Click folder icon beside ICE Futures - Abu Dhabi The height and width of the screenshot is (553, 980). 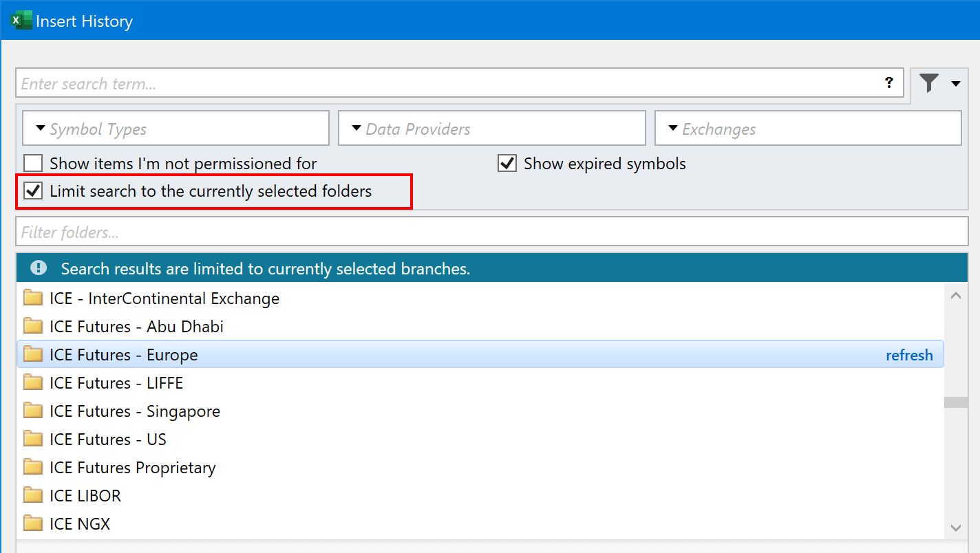tap(33, 326)
